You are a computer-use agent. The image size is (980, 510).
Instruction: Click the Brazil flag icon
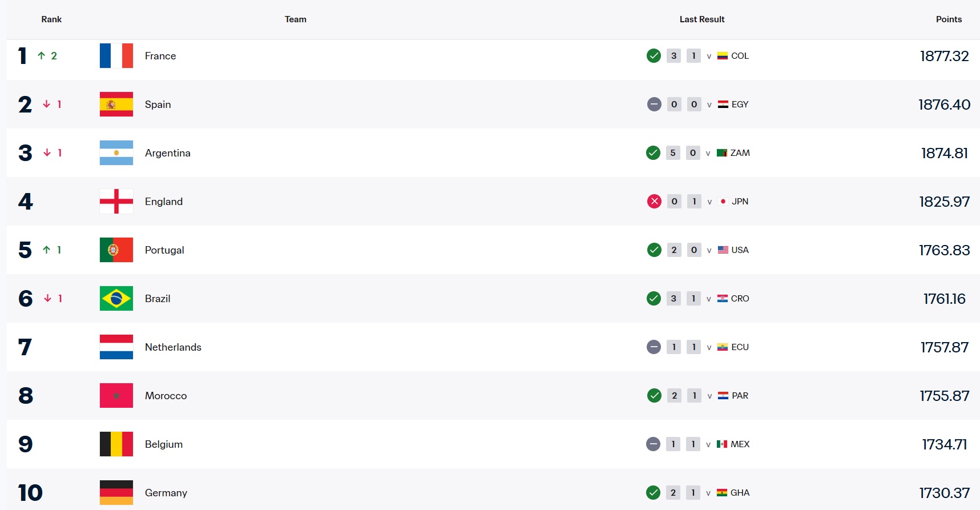click(116, 299)
